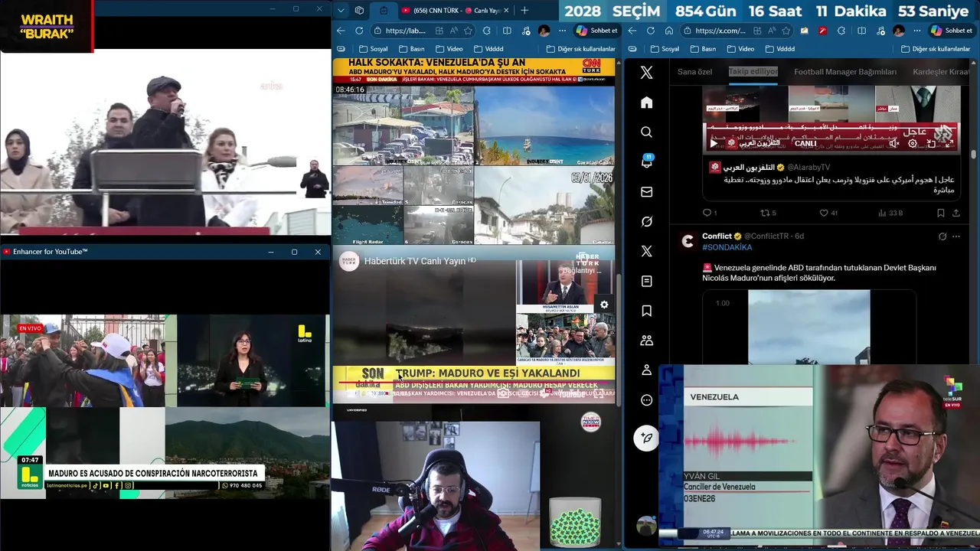Open split screen in CNN Türk browser
This screenshot has height=551, width=980.
(x=507, y=31)
